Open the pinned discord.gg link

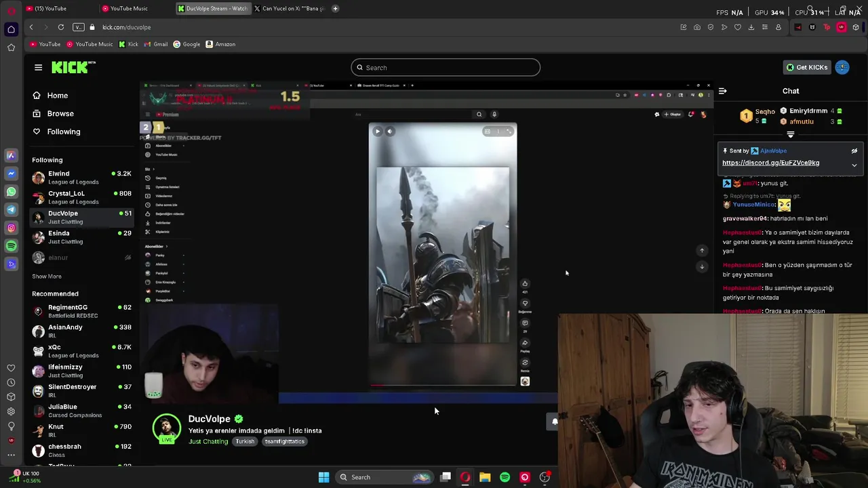[x=770, y=163]
